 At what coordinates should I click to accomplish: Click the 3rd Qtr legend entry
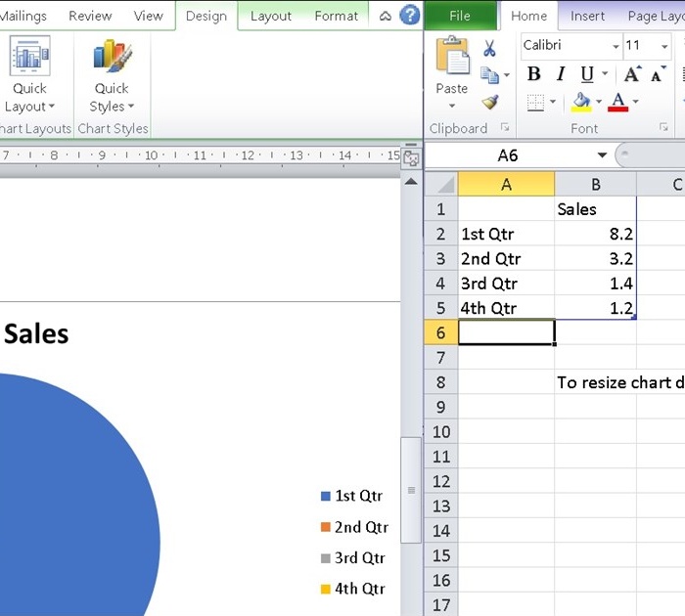[x=353, y=558]
